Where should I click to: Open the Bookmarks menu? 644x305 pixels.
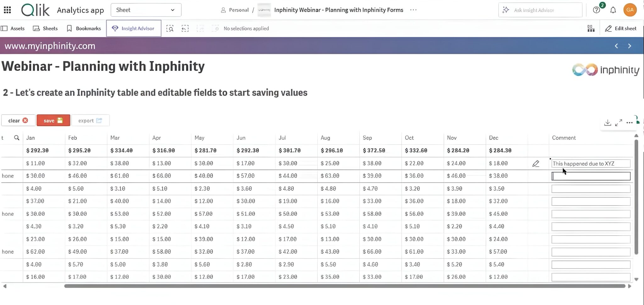(x=84, y=28)
